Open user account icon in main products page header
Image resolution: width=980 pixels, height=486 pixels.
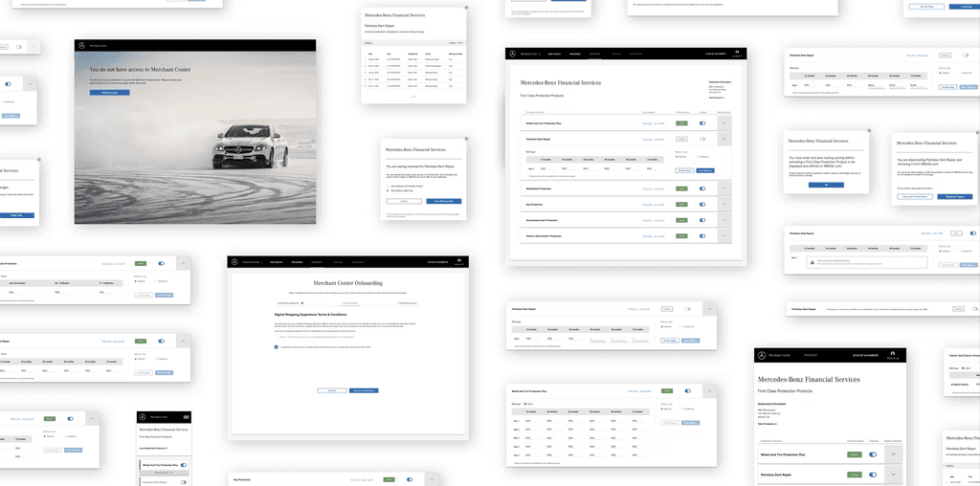[737, 52]
